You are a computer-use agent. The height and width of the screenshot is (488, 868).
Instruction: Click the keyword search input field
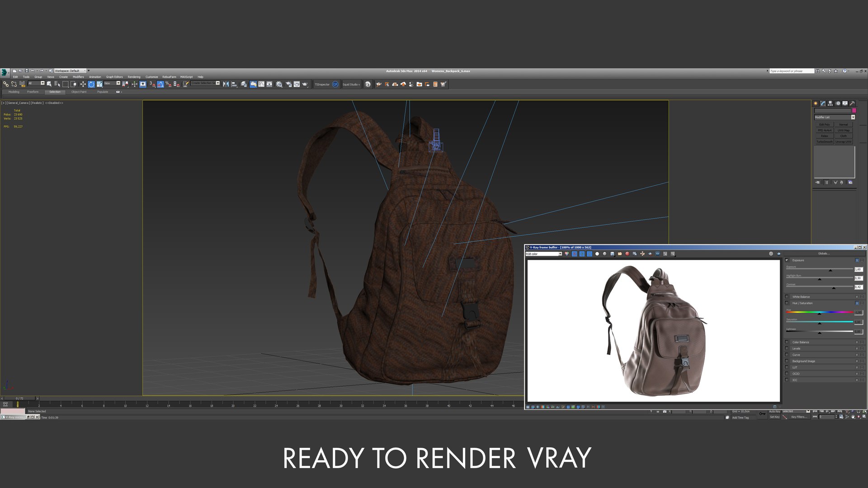tap(792, 71)
